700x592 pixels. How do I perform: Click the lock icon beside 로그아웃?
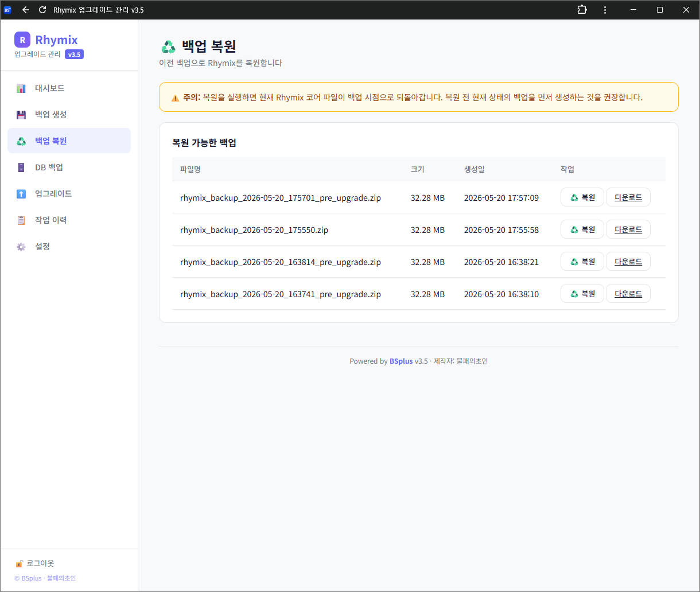(x=19, y=564)
